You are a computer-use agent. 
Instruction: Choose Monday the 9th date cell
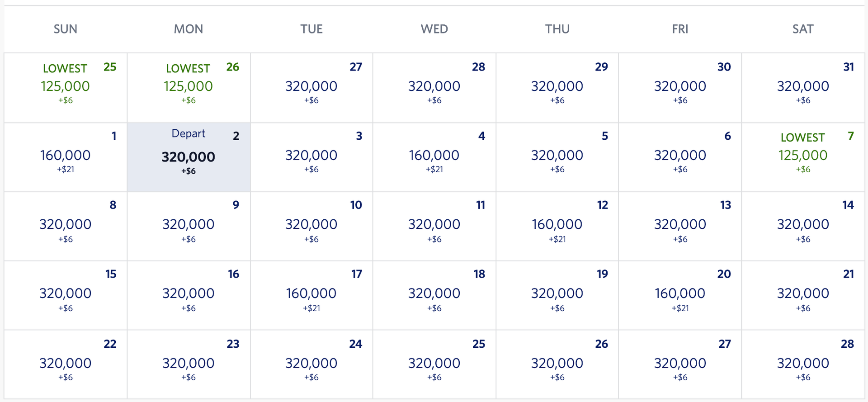pyautogui.click(x=189, y=225)
